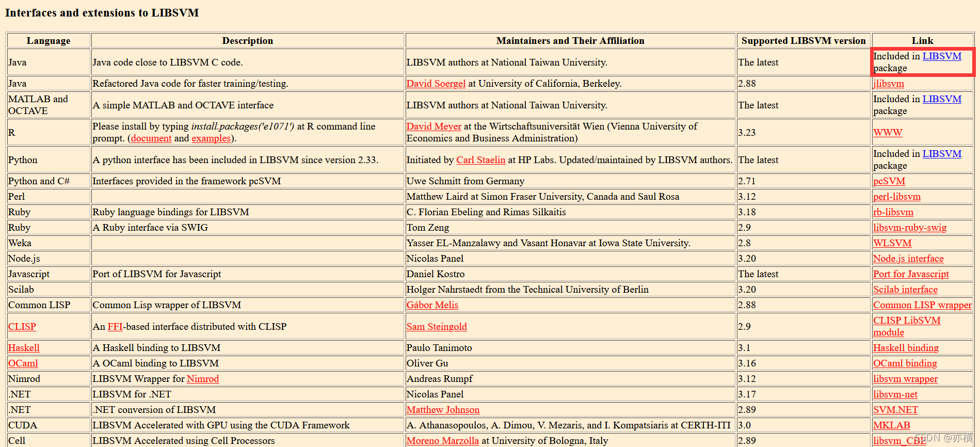Screen dimensions: 980x447
Task: Click 'Supported LIBSVM version' header
Action: click(804, 41)
